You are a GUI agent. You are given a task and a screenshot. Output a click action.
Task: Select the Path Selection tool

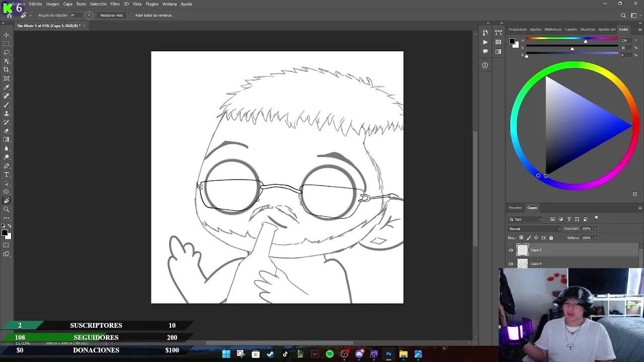7,183
